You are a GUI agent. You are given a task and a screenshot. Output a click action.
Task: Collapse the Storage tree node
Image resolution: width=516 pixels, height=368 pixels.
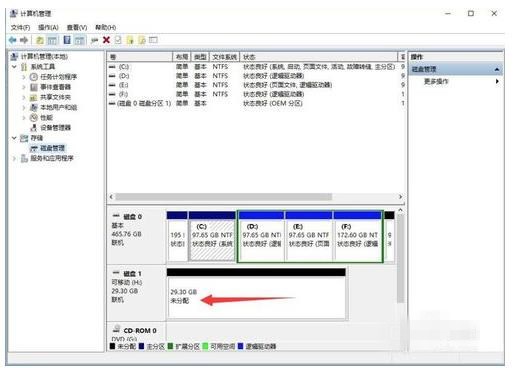coord(14,138)
